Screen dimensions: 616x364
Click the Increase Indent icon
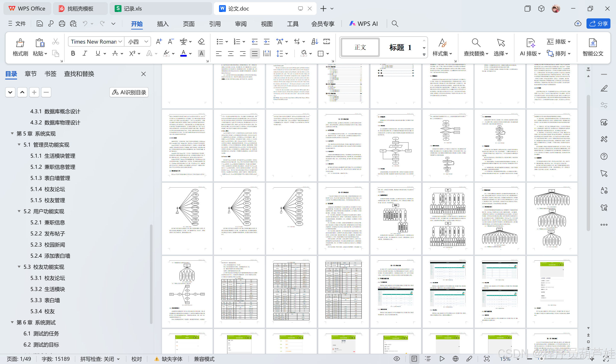[x=267, y=41]
